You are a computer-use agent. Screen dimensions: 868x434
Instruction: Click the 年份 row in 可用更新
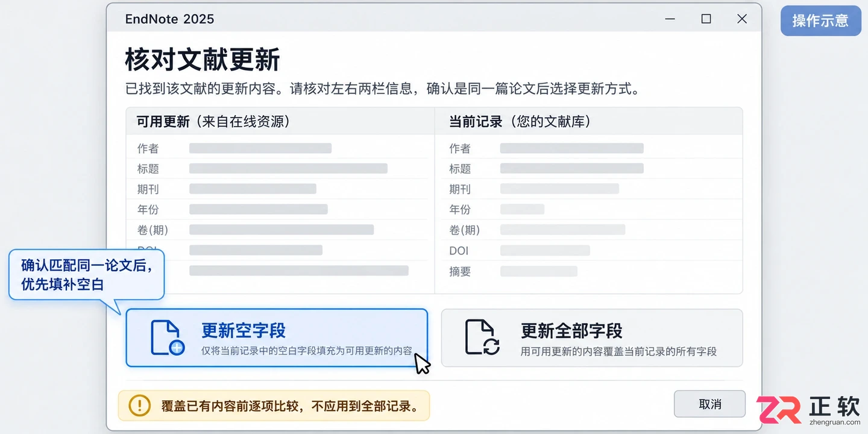tap(280, 210)
